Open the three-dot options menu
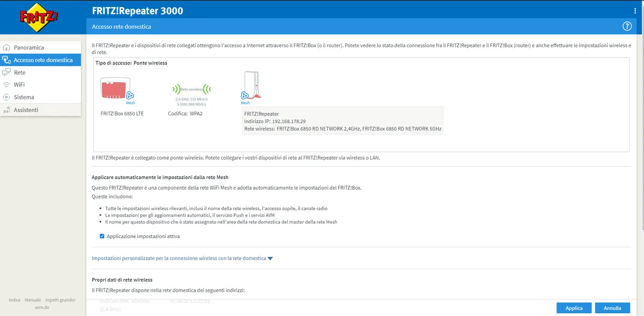 point(635,11)
